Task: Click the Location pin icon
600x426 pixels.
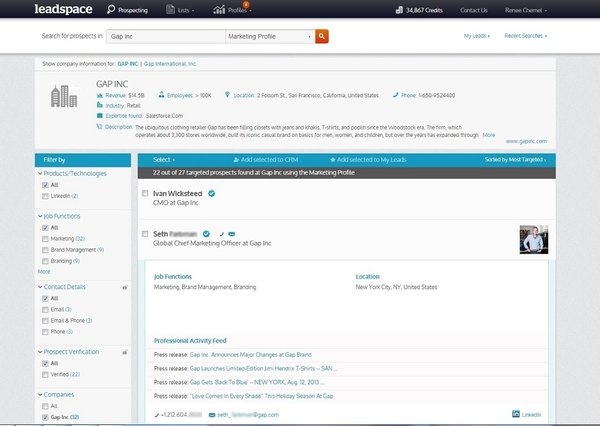Action: tap(227, 95)
